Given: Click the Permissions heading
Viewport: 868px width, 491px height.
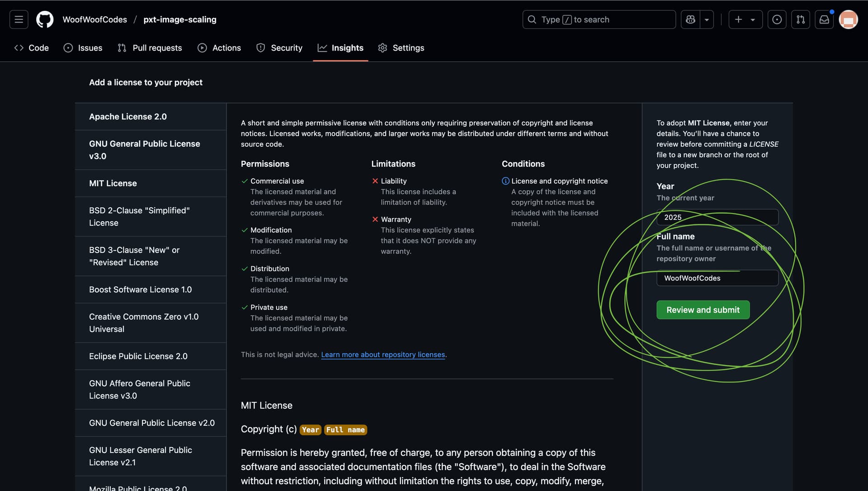Looking at the screenshot, I should point(265,164).
